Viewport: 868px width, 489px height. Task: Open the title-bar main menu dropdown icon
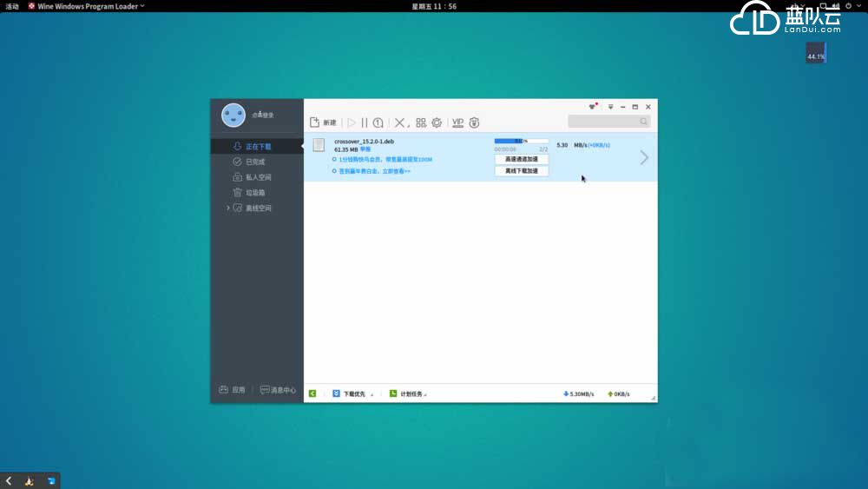coord(610,107)
